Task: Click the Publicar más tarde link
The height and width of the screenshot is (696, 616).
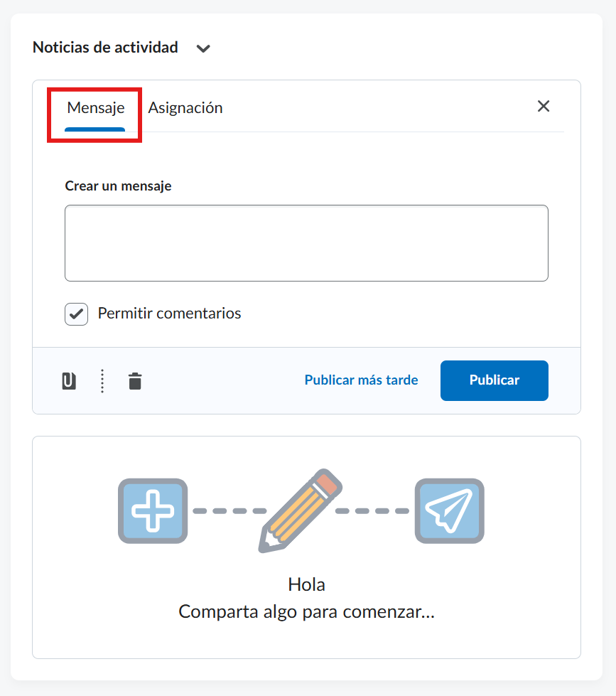Action: point(361,380)
